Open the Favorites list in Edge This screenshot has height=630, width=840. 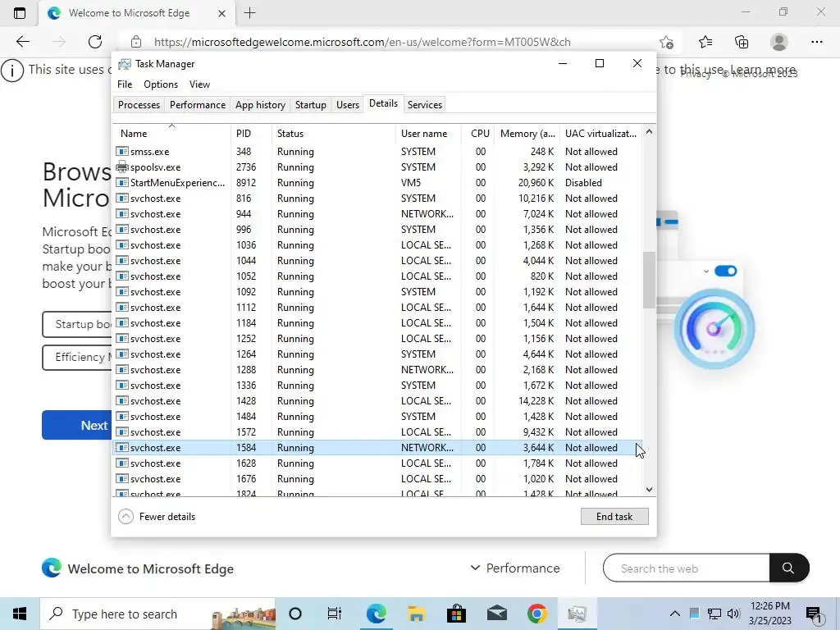(x=705, y=42)
